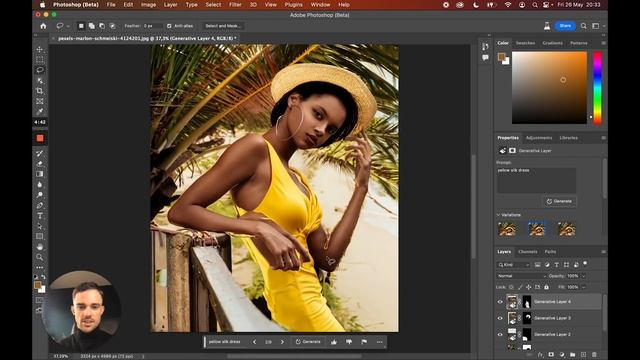Create a new group with folder icon
Image resolution: width=640 pixels, height=360 pixels.
pyautogui.click(x=573, y=355)
